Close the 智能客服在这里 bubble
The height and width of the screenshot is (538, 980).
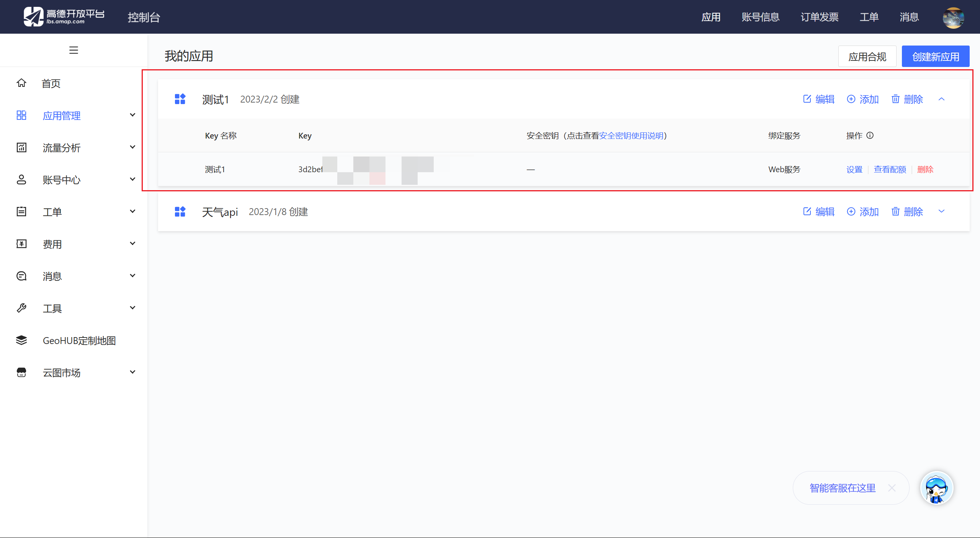pos(892,488)
